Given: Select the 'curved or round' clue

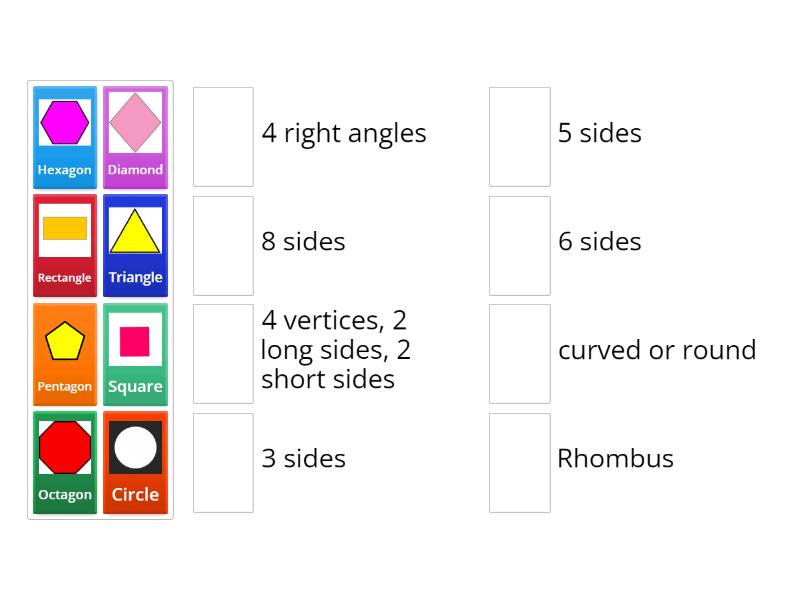Looking at the screenshot, I should [657, 350].
